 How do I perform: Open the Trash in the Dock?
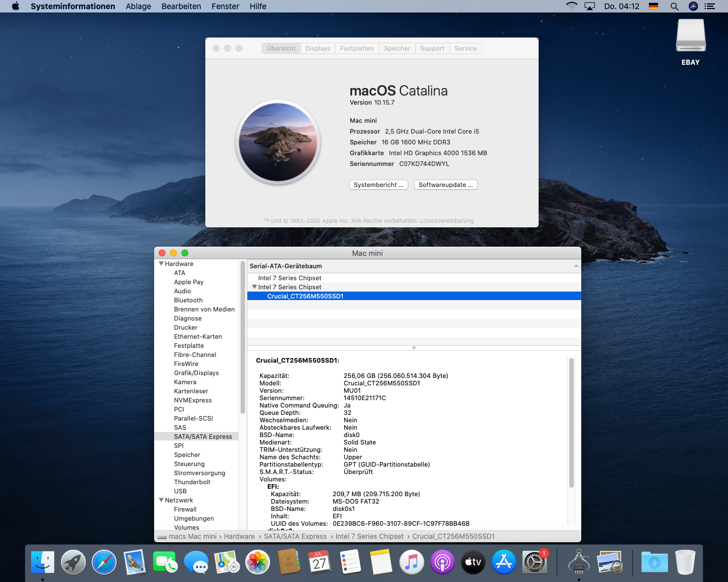[685, 562]
